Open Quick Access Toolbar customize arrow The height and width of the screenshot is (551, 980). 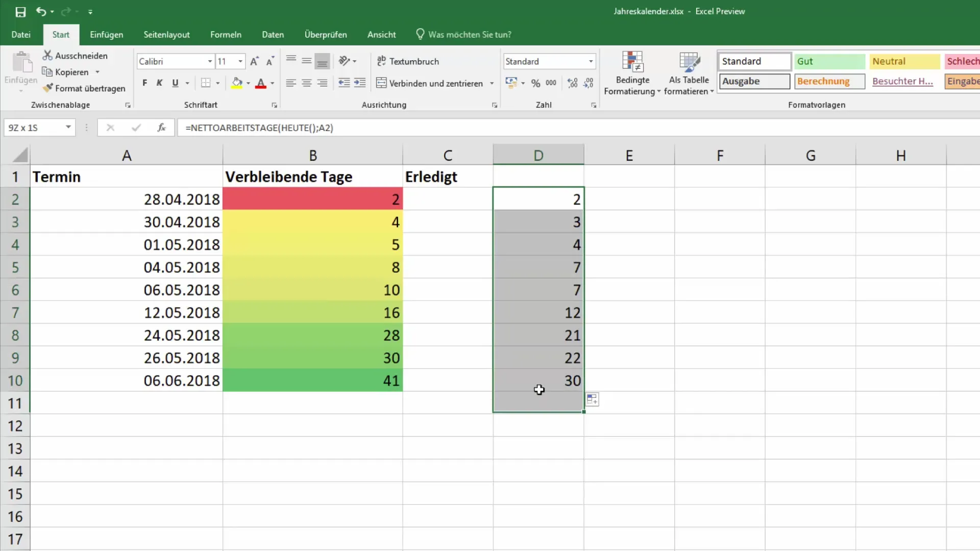[x=90, y=12]
